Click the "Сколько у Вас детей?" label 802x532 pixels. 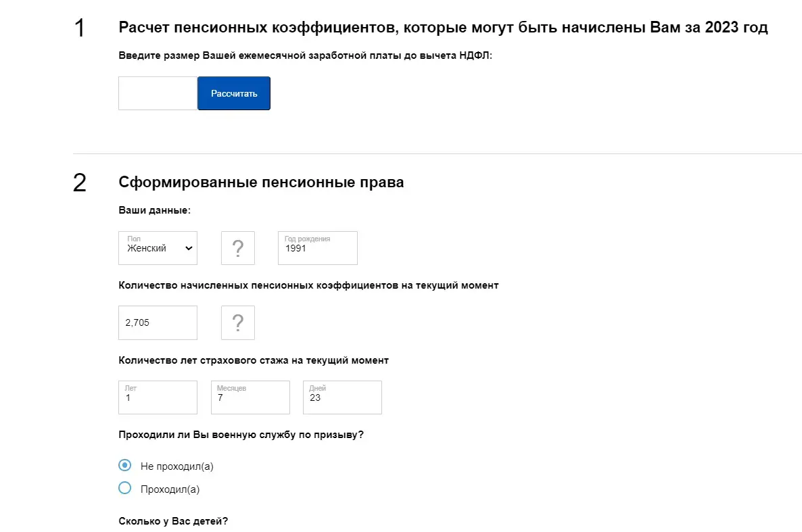pos(173,523)
